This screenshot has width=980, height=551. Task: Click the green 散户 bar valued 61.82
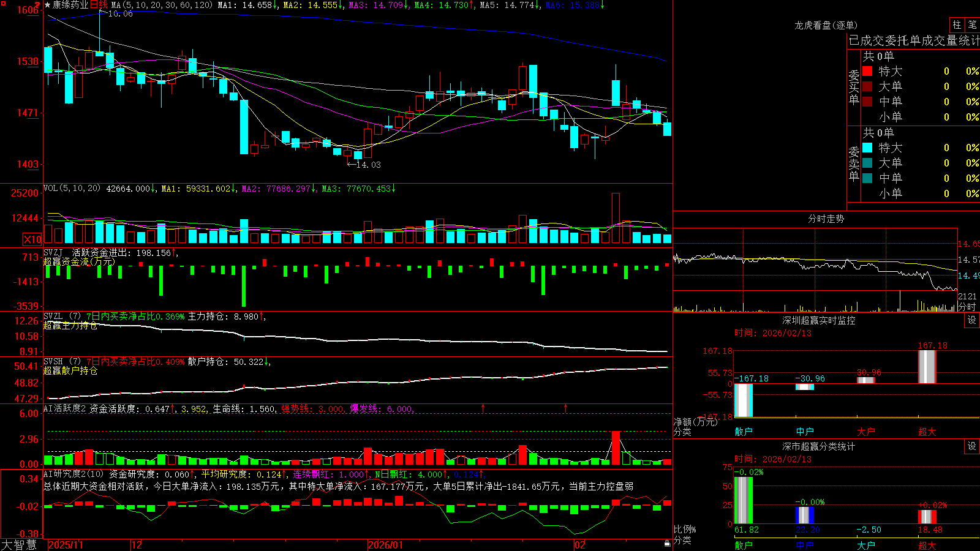pyautogui.click(x=744, y=500)
